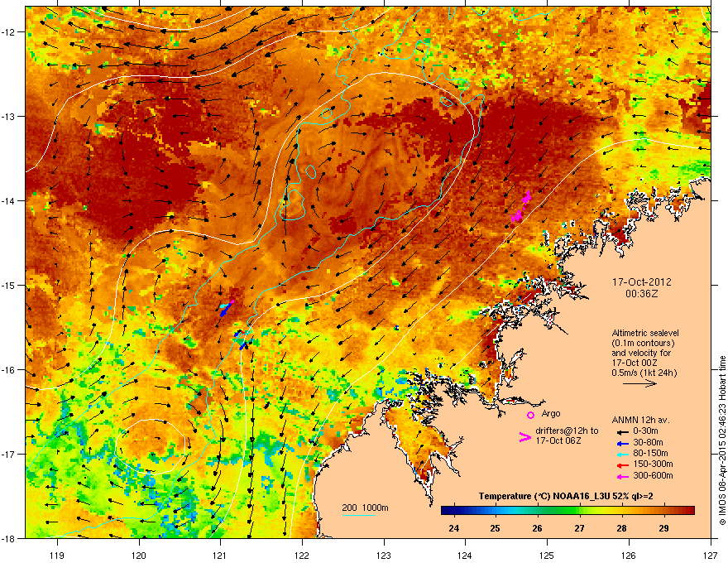
Task: Click the green 26 degree region of the colorbar
Action: pos(537,511)
